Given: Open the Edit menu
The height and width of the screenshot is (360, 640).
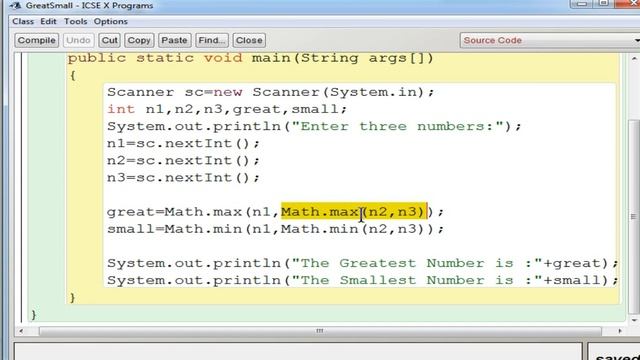Looking at the screenshot, I should tap(48, 21).
